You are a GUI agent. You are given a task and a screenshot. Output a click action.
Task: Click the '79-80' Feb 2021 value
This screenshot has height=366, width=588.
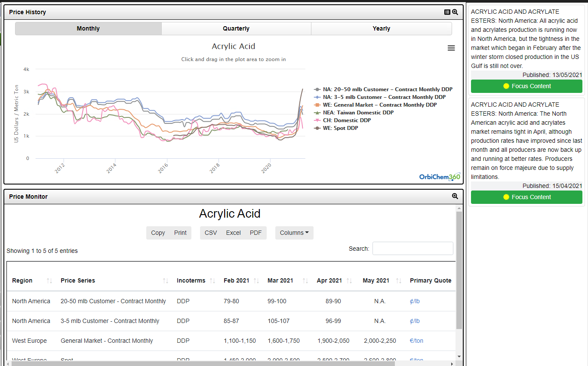pyautogui.click(x=231, y=301)
